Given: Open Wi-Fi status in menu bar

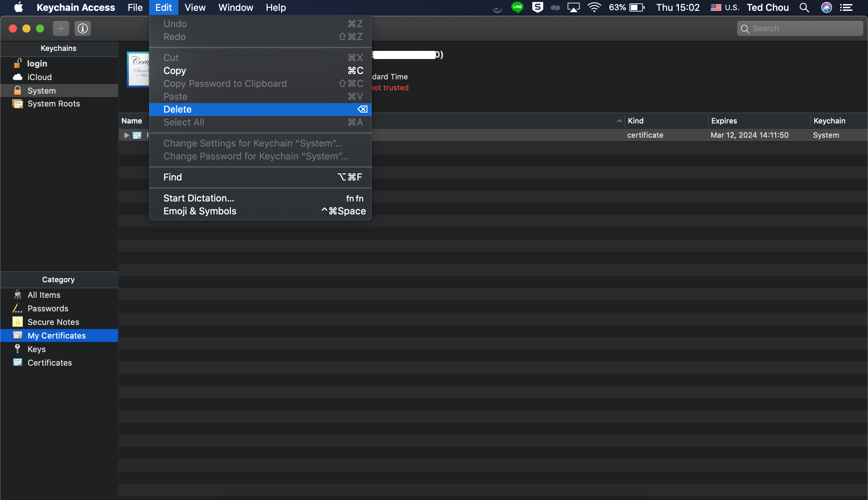Looking at the screenshot, I should 594,7.
